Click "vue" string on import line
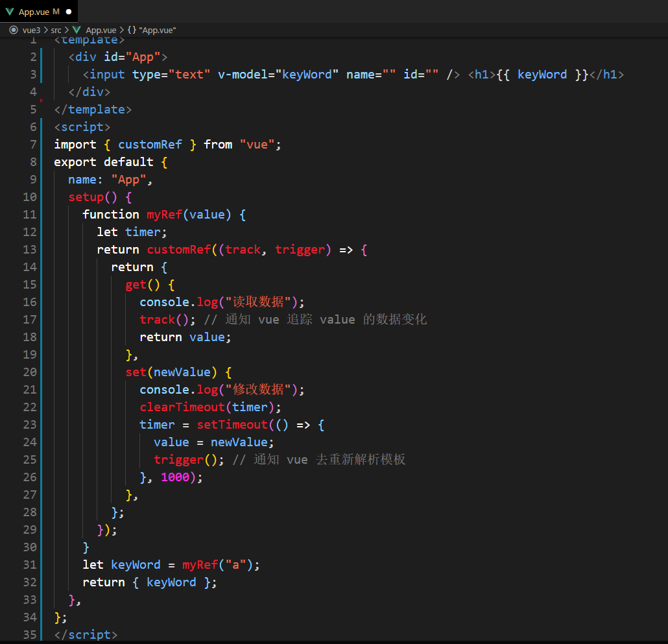This screenshot has height=644, width=668. (257, 145)
